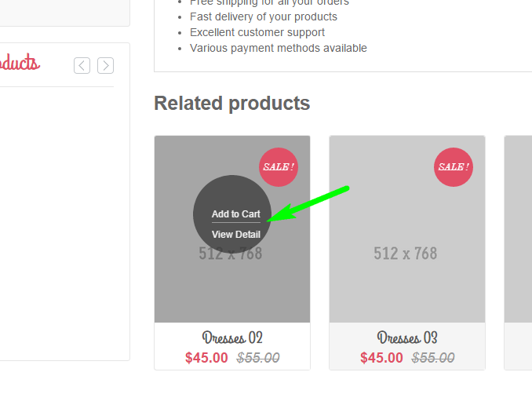Select the Various payment methods available bullet
The height and width of the screenshot is (416, 532).
[278, 48]
